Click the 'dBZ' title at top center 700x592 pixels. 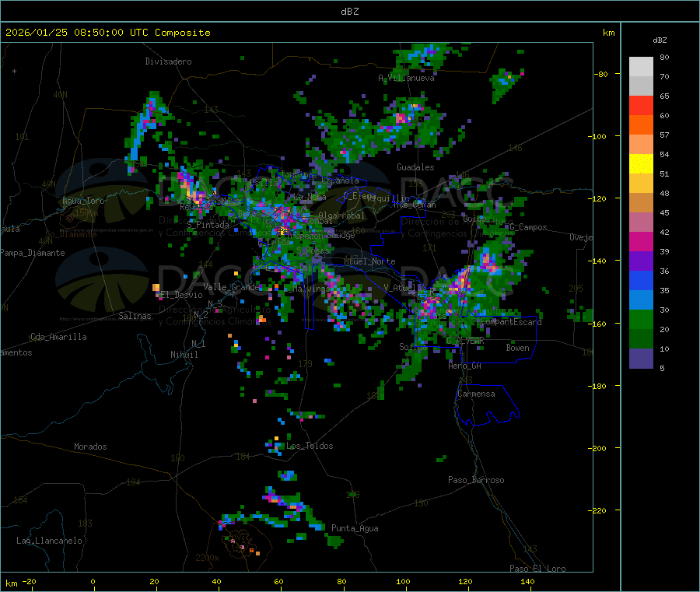click(x=349, y=12)
